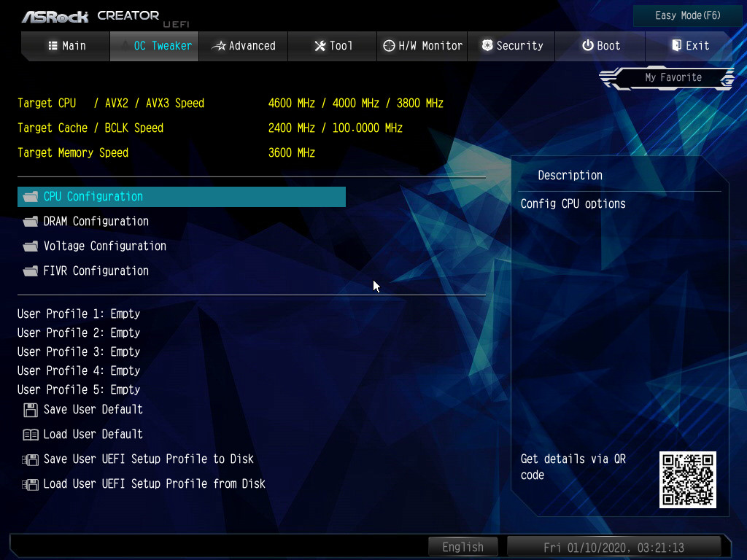
Task: Click the Save User Default floppy icon
Action: [30, 410]
